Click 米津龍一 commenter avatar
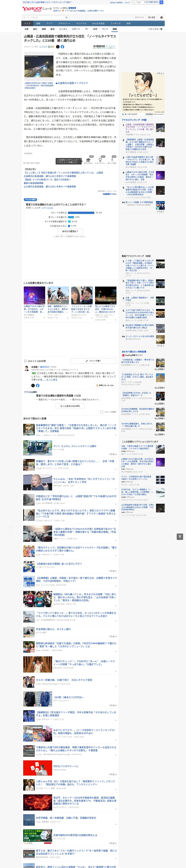186x868 pixels. tap(27, 369)
